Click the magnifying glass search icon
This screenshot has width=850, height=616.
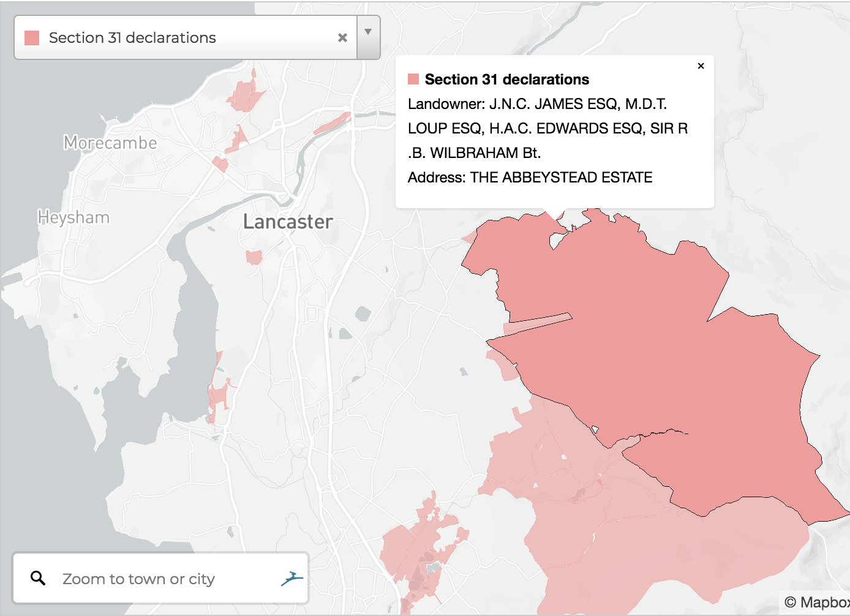pos(38,577)
